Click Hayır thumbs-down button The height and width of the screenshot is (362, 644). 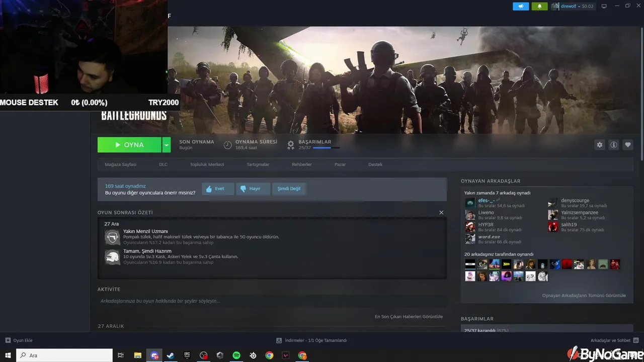tap(254, 189)
